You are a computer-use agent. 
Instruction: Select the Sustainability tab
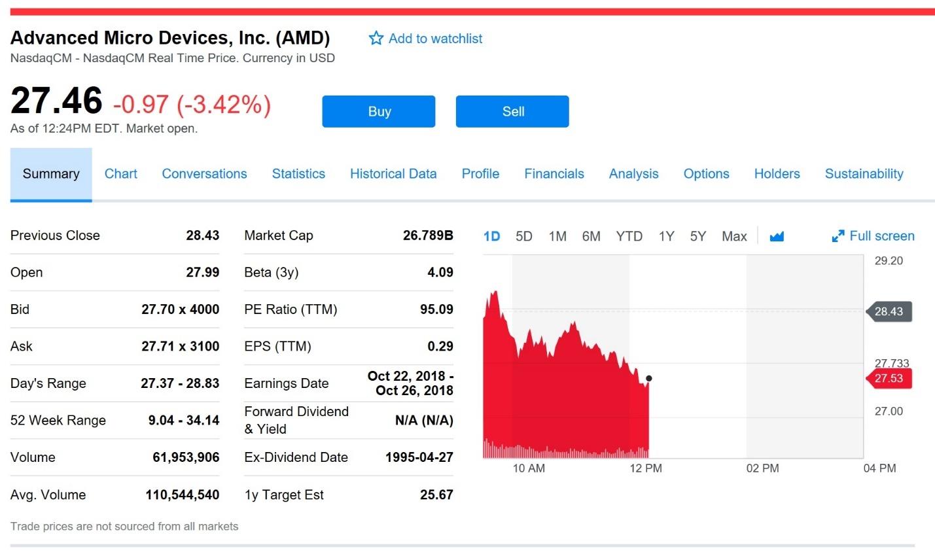pos(864,174)
